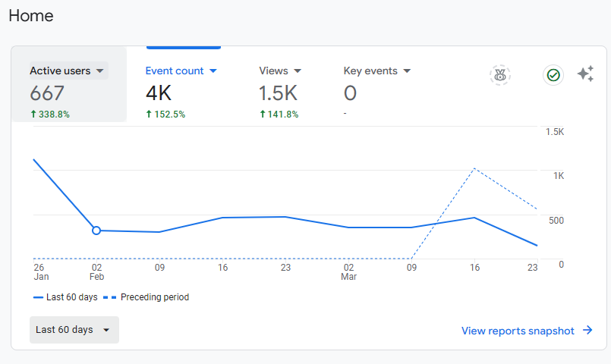The height and width of the screenshot is (364, 611).
Task: Click the 338.8% increase indicator
Action: (x=50, y=114)
